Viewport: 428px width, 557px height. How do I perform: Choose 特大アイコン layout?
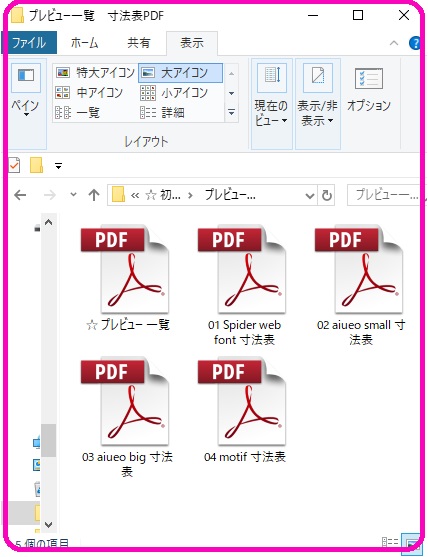[x=95, y=72]
